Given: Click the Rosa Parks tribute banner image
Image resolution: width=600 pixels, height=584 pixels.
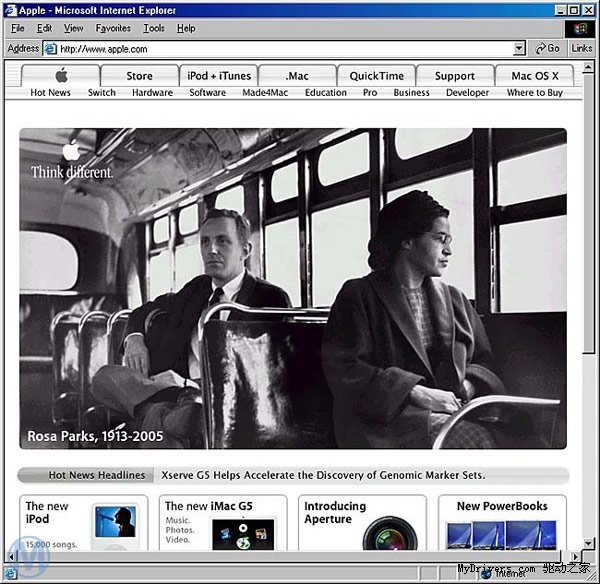Looking at the screenshot, I should (x=293, y=289).
